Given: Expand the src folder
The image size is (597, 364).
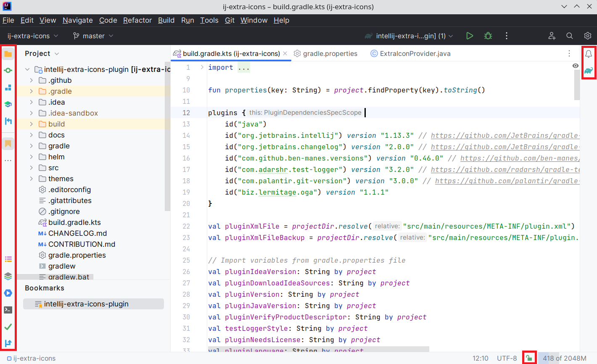Looking at the screenshot, I should tap(32, 168).
